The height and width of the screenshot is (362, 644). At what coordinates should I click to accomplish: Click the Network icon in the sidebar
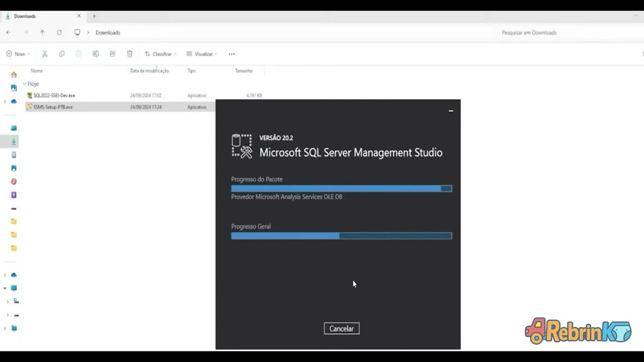pos(14,328)
